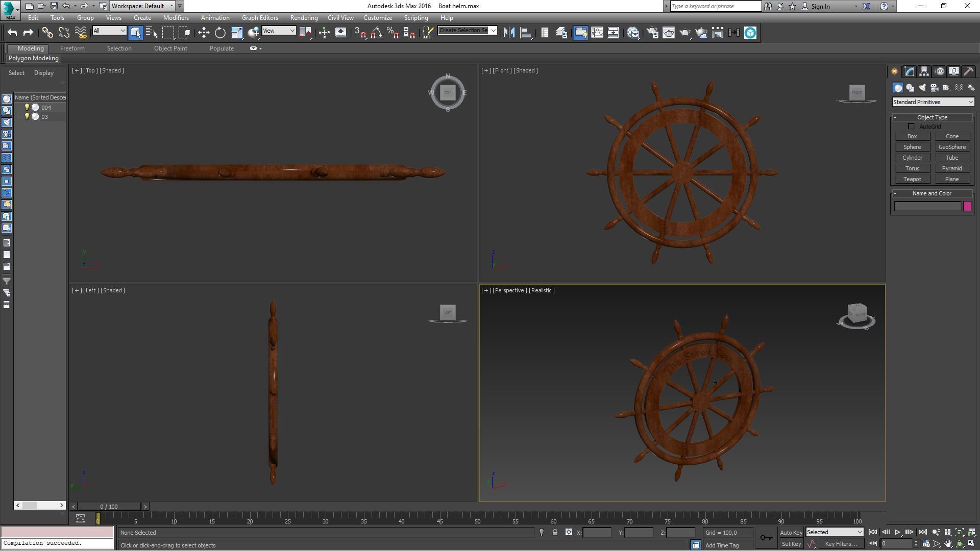
Task: Switch to the Freeform ribbon tab
Action: coord(72,48)
